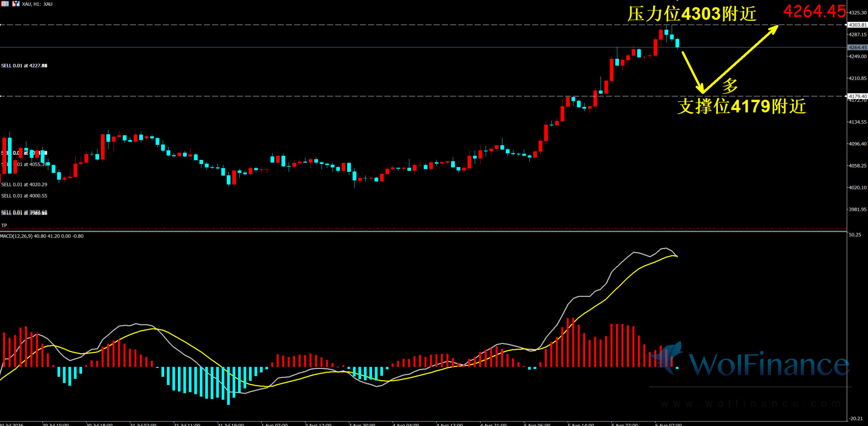Click the '6 Aug 07:00' time axis label

(x=668, y=424)
